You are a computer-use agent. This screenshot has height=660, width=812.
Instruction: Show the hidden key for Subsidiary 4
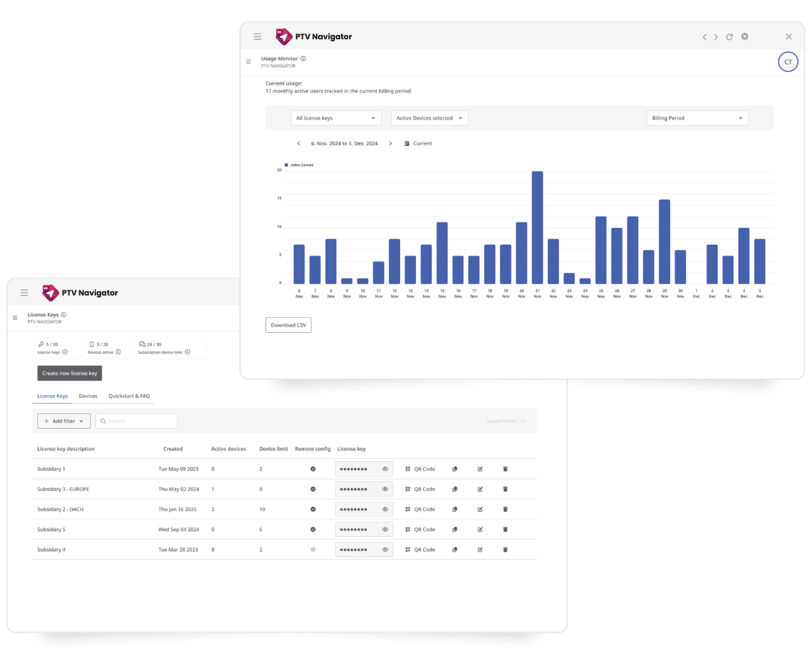click(385, 550)
